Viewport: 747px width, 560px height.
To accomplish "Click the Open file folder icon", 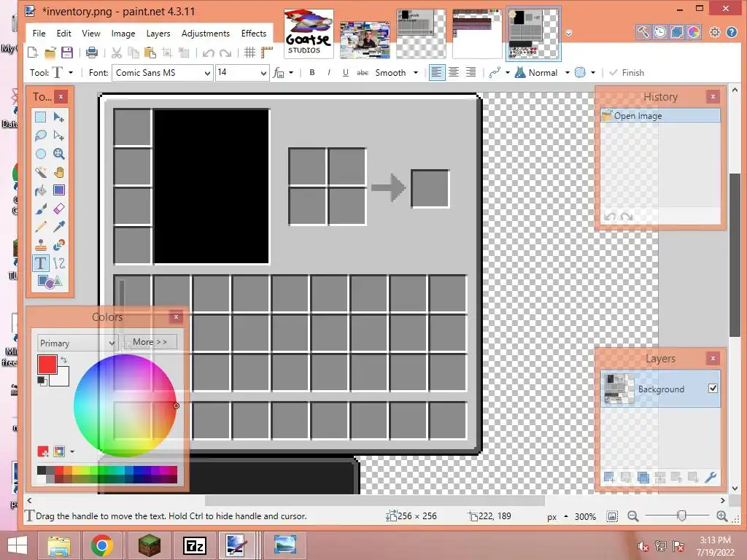I will pyautogui.click(x=50, y=52).
